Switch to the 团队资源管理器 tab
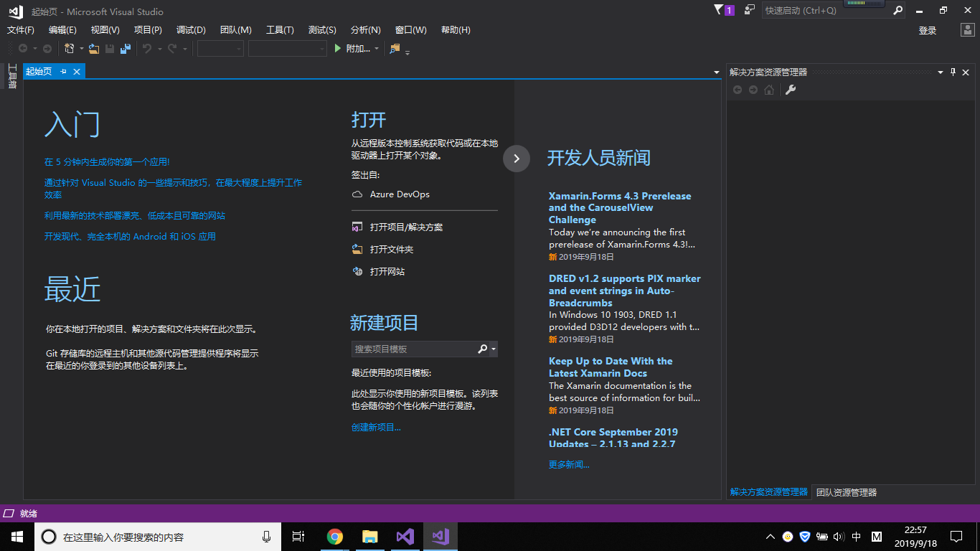 (847, 492)
